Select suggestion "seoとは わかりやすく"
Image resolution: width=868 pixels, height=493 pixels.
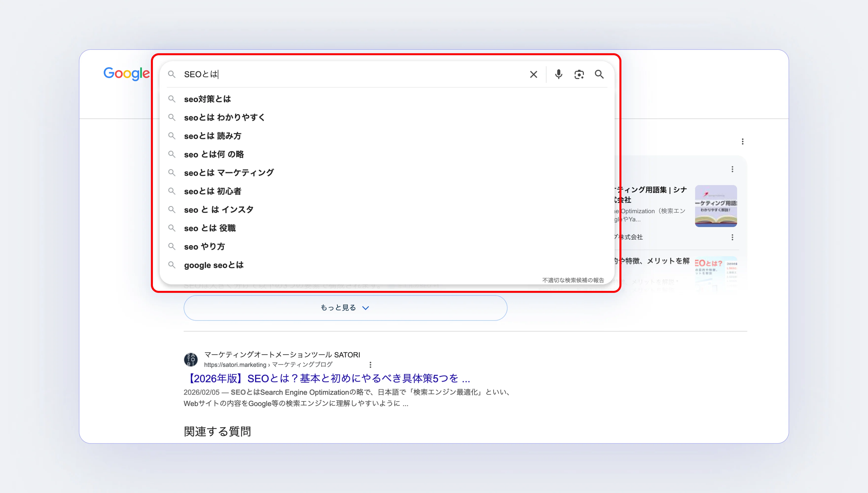387,117
